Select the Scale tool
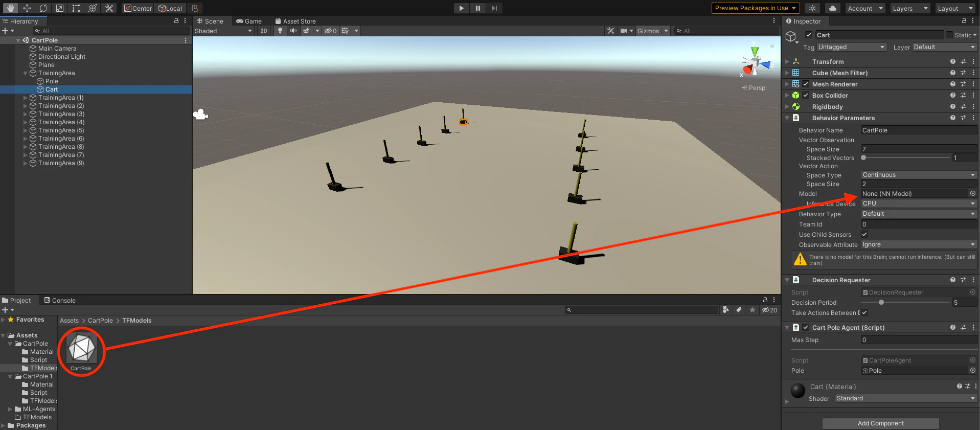The height and width of the screenshot is (430, 980). tap(60, 8)
